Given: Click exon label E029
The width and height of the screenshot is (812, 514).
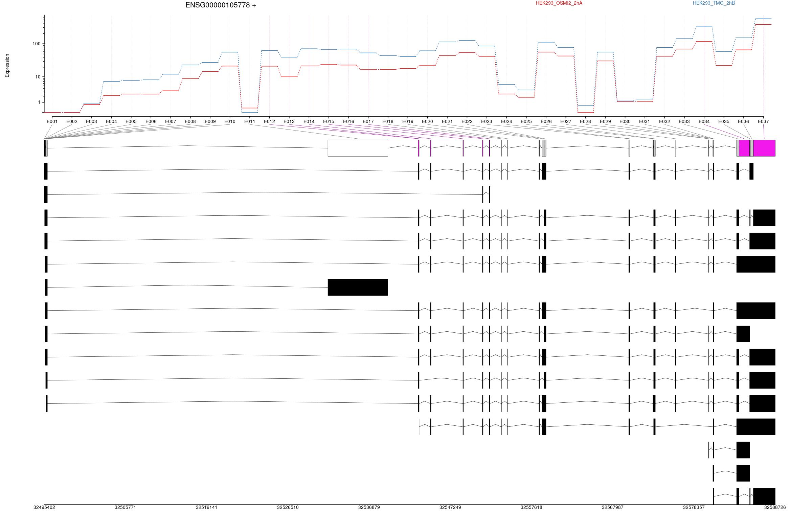Looking at the screenshot, I should pos(605,121).
